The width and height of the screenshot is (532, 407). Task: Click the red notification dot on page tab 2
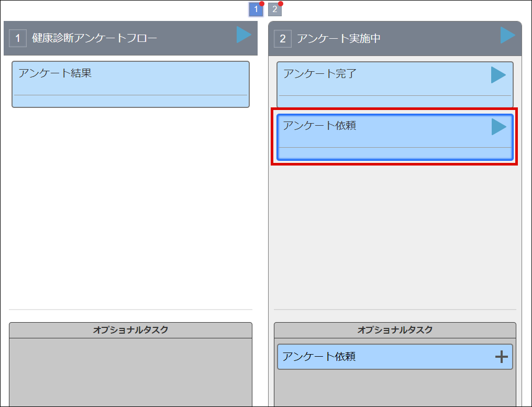(281, 4)
